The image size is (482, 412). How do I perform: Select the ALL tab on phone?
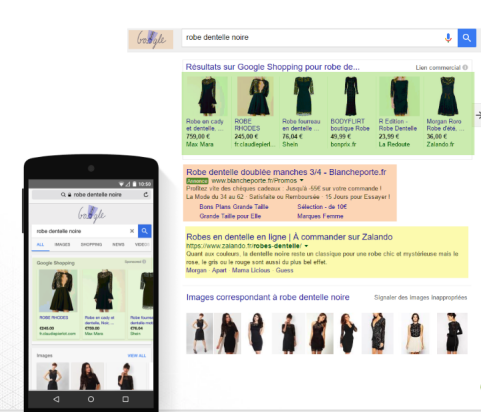point(40,244)
